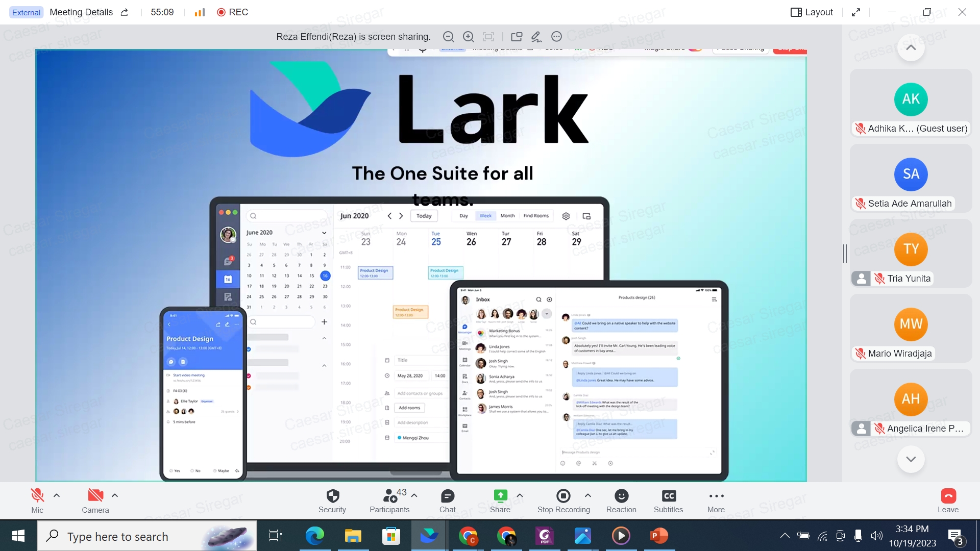This screenshot has height=551, width=980.
Task: Expand the Share options arrow
Action: [x=520, y=495]
